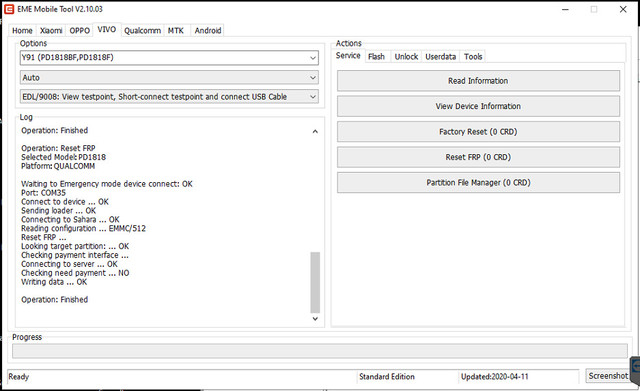The height and width of the screenshot is (391, 640).
Task: Minimize the EME Mobile Tool window
Action: (565, 9)
